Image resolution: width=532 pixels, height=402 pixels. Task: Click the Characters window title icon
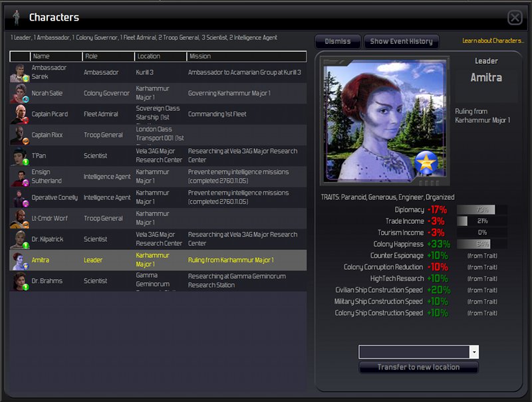pos(16,17)
